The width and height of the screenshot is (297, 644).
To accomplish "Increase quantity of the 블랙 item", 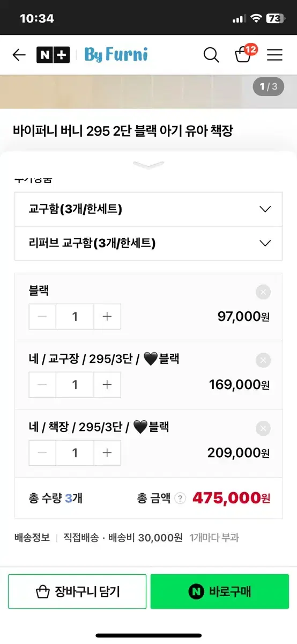I will tap(107, 317).
